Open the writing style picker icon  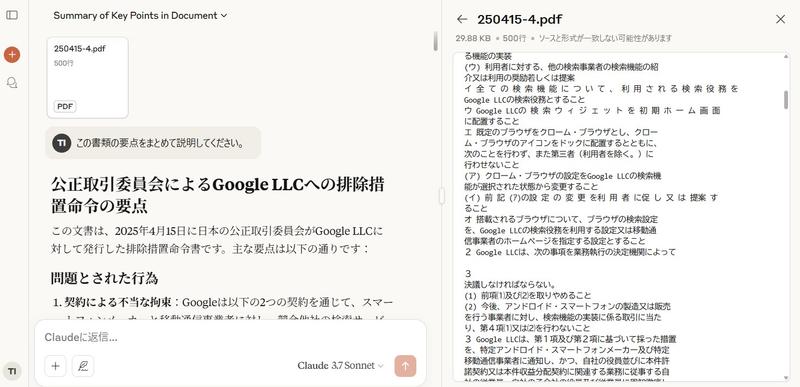pyautogui.click(x=83, y=366)
